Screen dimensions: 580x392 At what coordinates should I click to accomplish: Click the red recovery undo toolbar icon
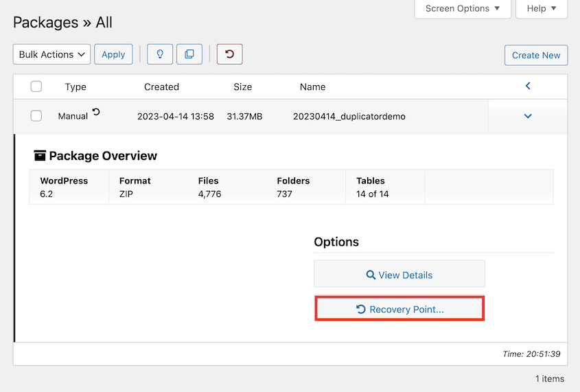pyautogui.click(x=230, y=54)
